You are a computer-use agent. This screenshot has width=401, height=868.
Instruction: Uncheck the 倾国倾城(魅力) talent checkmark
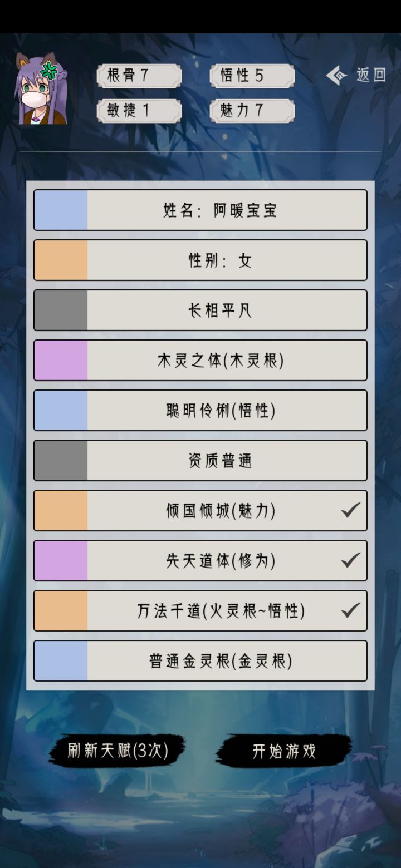tap(350, 510)
